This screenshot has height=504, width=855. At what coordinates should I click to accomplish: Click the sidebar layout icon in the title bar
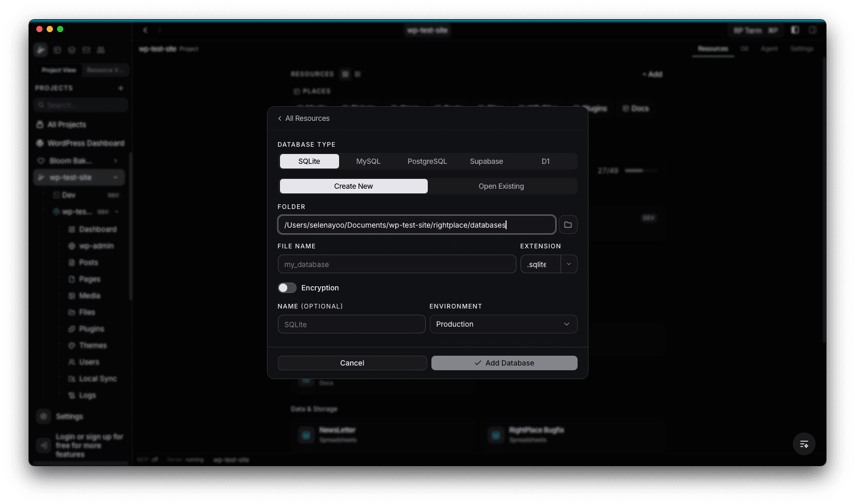[795, 30]
